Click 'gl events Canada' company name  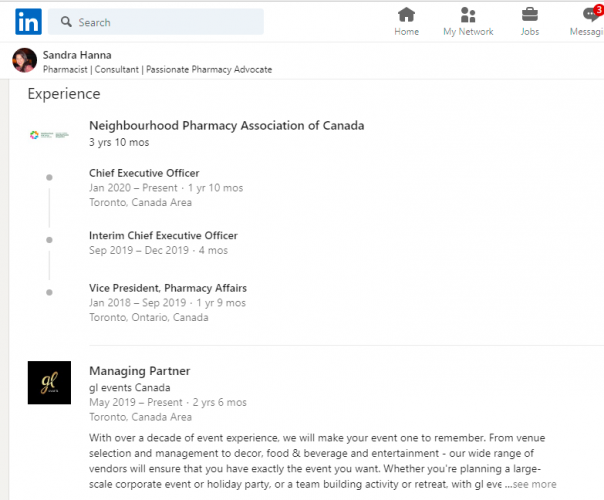point(129,388)
